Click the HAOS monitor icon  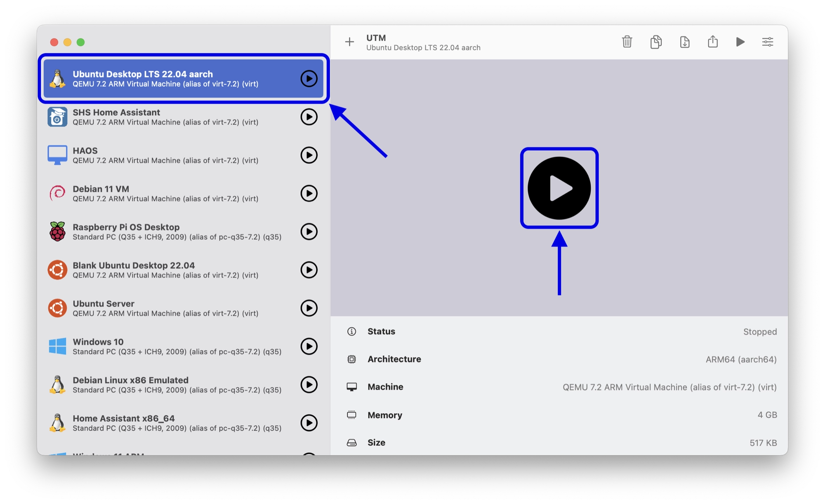tap(57, 155)
